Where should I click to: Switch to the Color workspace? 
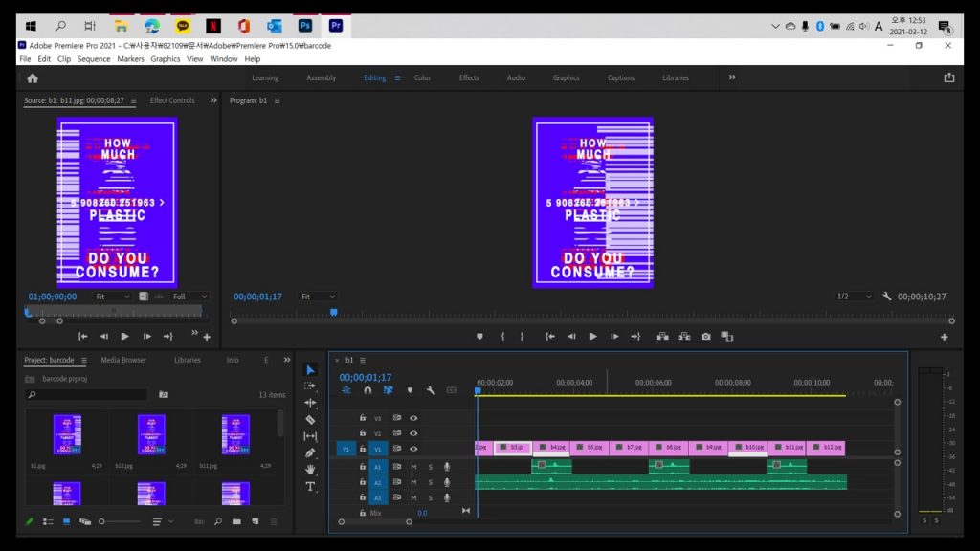(x=422, y=78)
